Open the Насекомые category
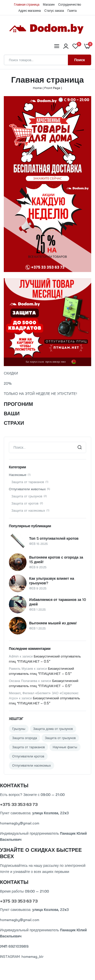The height and width of the screenshot is (980, 95). coord(18,475)
